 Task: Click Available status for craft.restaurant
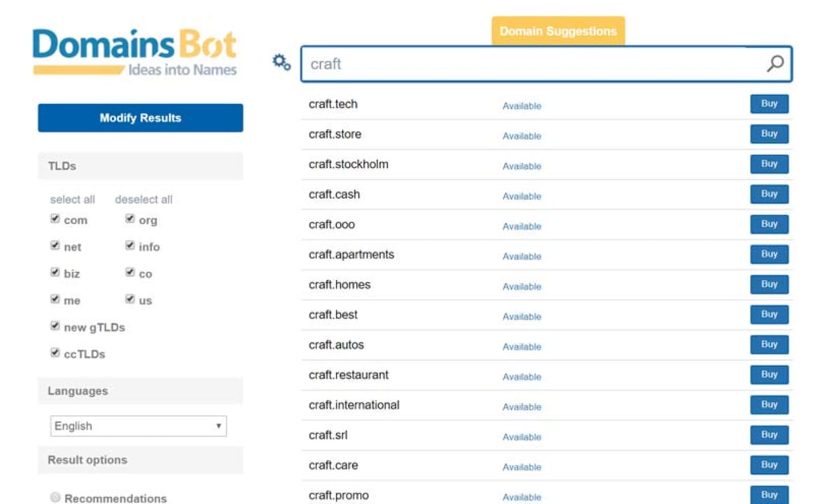(x=522, y=377)
